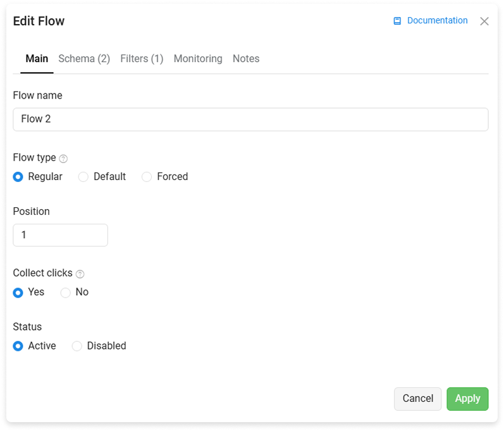The image size is (504, 431).
Task: Open the Documentation link
Action: pos(437,21)
